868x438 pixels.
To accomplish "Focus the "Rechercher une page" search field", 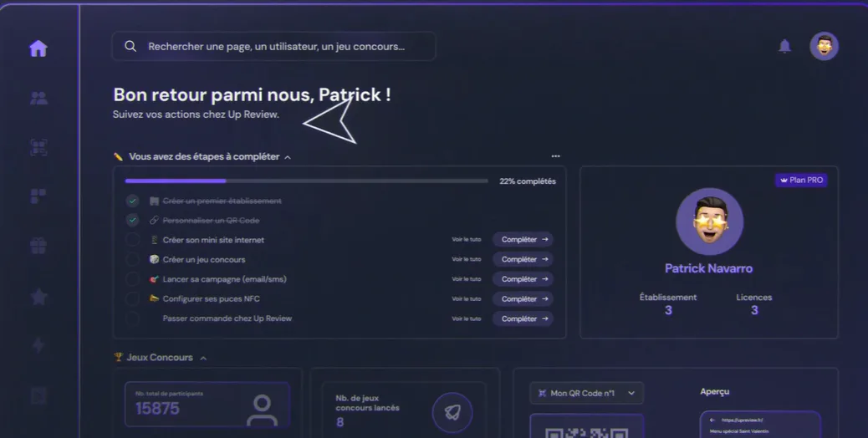I will pyautogui.click(x=273, y=47).
